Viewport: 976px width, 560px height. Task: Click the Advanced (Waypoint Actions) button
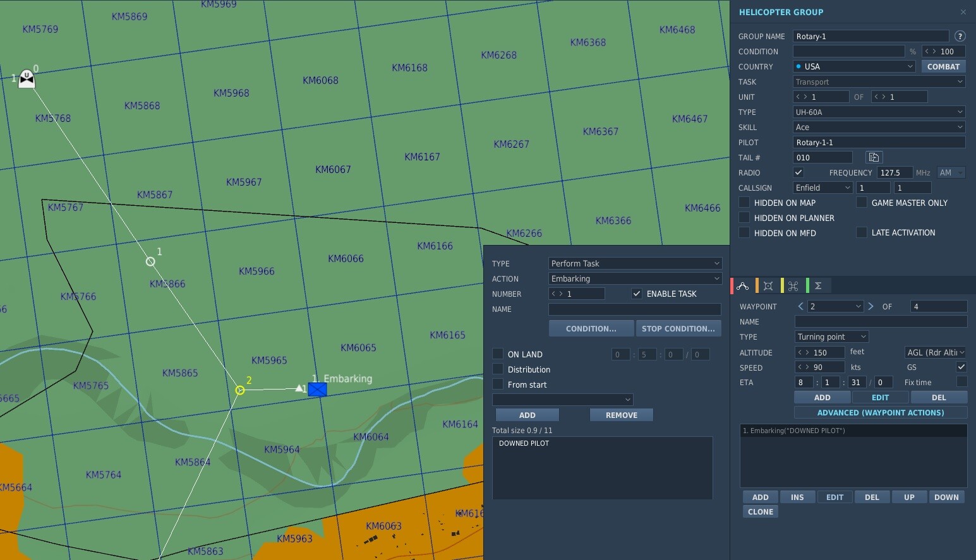click(x=881, y=413)
